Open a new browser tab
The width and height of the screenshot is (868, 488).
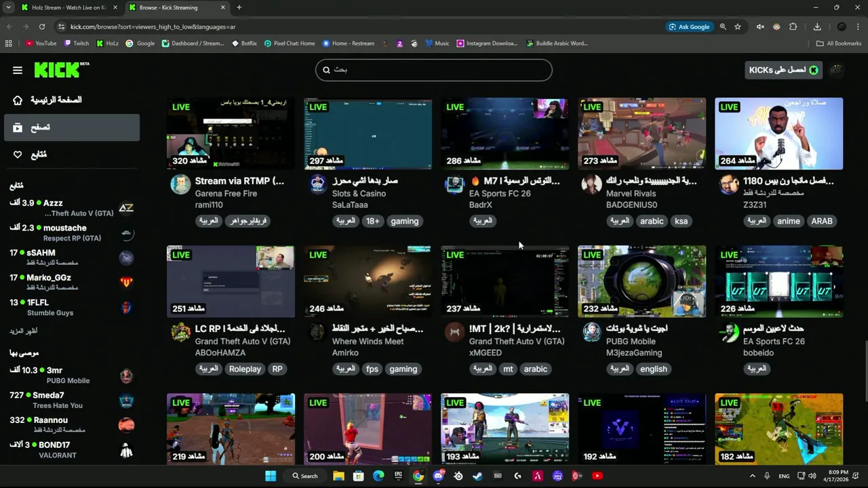239,7
